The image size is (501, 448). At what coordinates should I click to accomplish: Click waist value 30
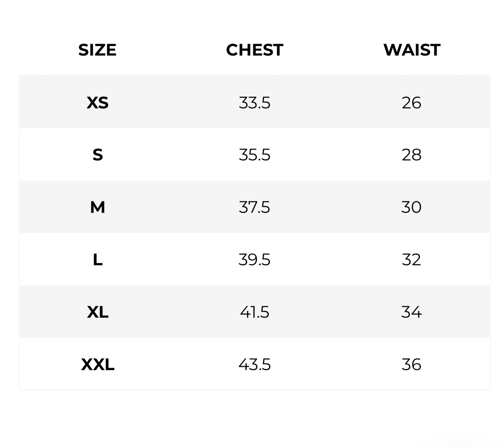tap(411, 207)
